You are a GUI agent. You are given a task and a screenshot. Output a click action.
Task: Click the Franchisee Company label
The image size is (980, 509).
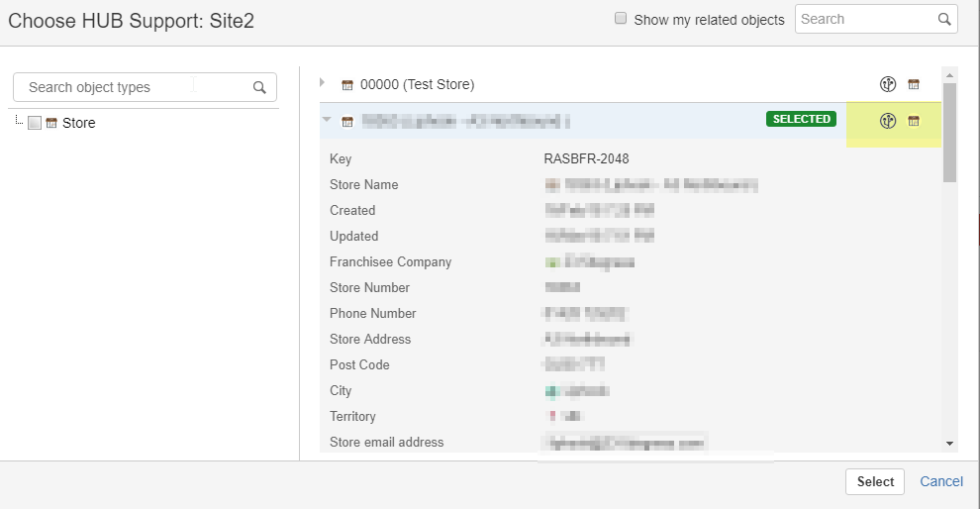click(391, 262)
